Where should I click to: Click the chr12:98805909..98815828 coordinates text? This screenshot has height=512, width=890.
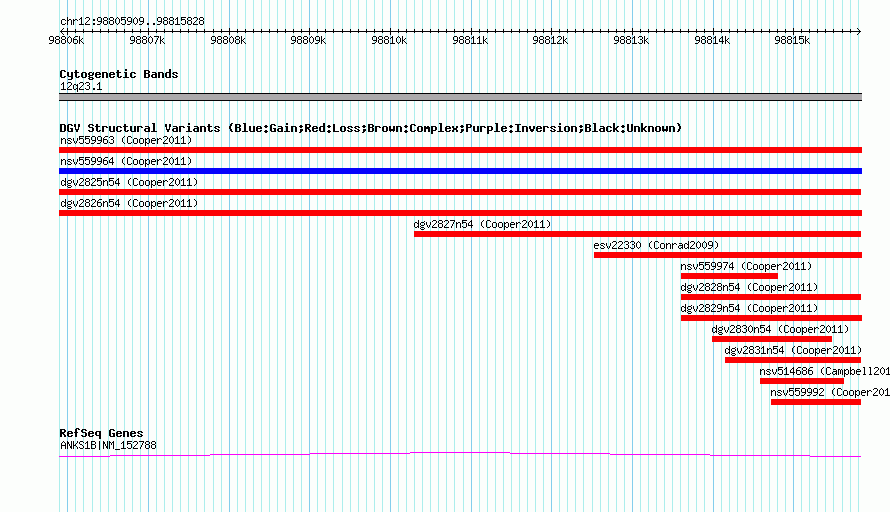point(132,21)
